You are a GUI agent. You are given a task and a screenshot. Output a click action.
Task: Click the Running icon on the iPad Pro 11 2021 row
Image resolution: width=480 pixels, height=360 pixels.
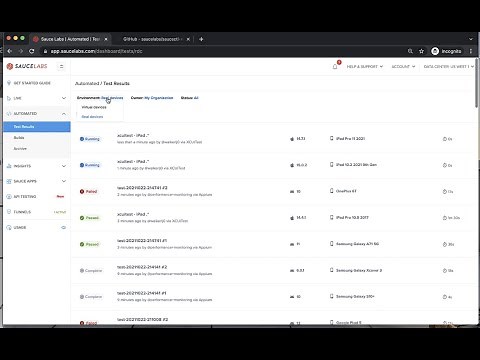(82, 139)
